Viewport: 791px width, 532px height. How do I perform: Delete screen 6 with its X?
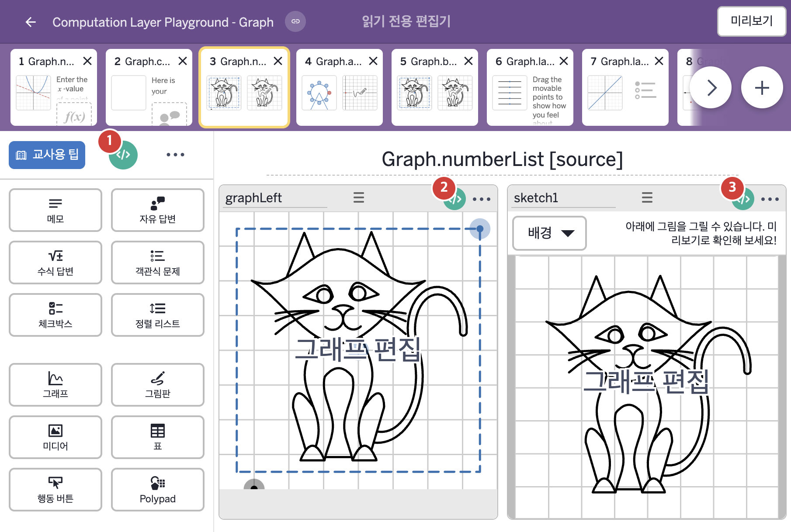point(564,61)
